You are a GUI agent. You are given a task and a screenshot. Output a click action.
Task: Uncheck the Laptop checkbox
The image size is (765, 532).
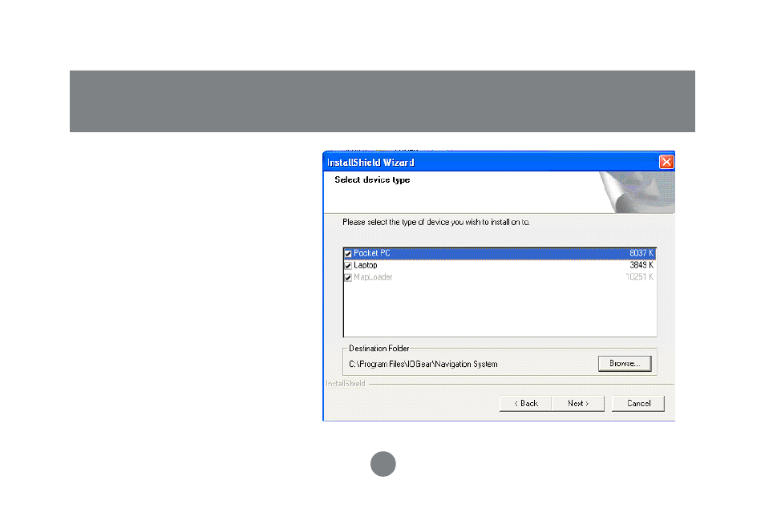(348, 266)
